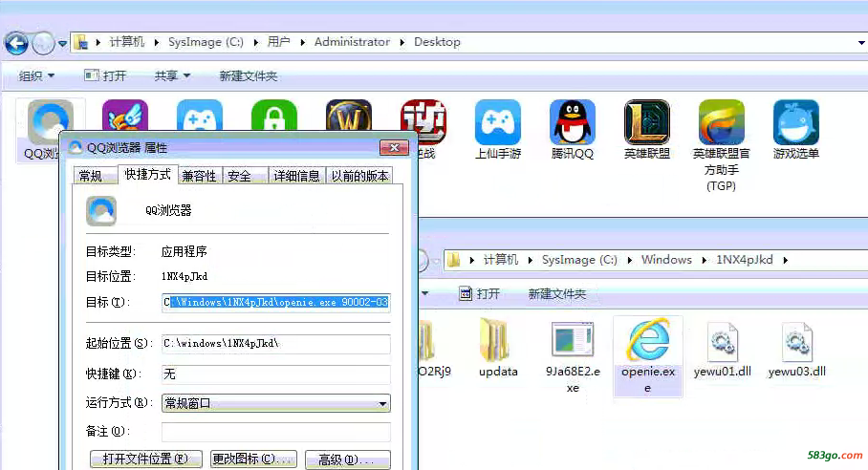Switch to the 快捷方式 tab
868x470 pixels.
click(147, 174)
